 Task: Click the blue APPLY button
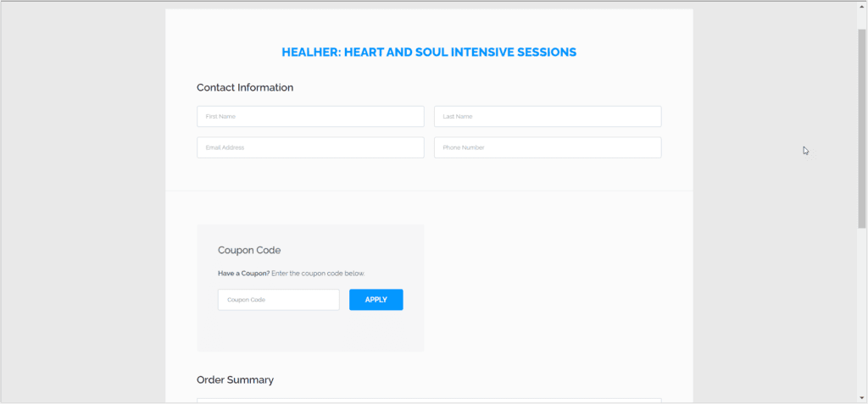click(376, 300)
